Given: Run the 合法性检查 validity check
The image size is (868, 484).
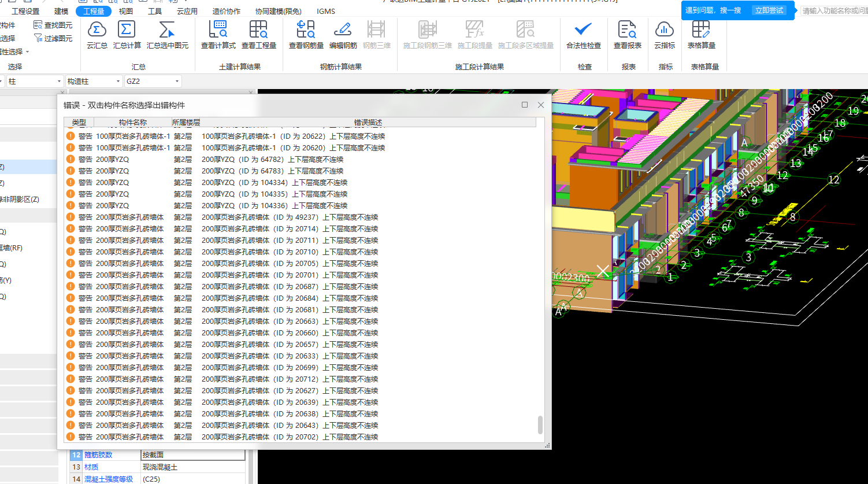Looking at the screenshot, I should click(x=583, y=34).
